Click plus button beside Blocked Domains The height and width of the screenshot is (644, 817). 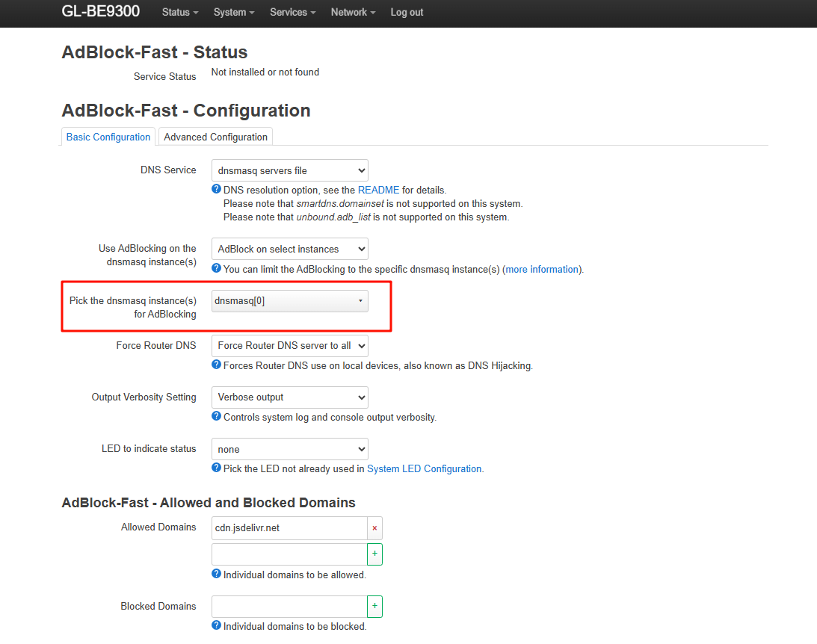click(374, 607)
